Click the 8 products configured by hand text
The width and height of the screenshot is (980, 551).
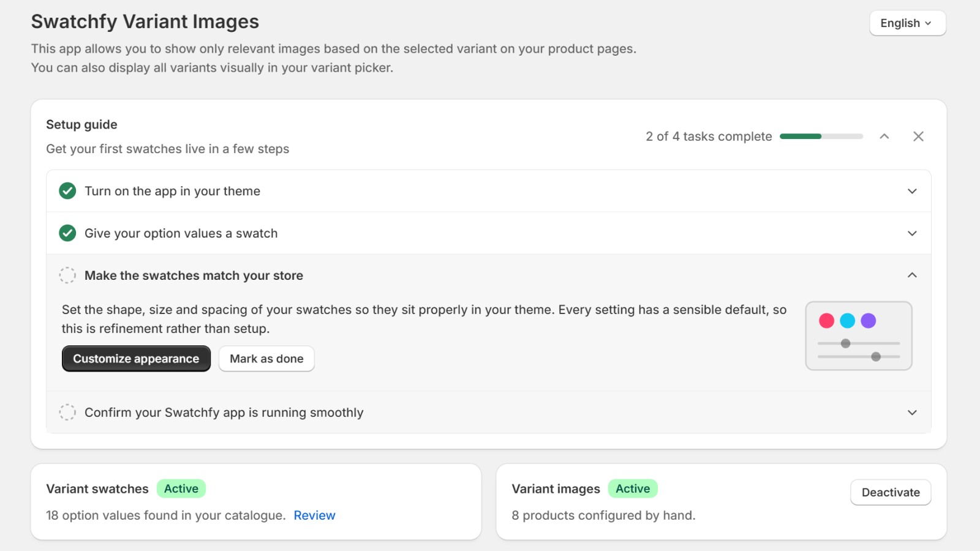coord(603,515)
